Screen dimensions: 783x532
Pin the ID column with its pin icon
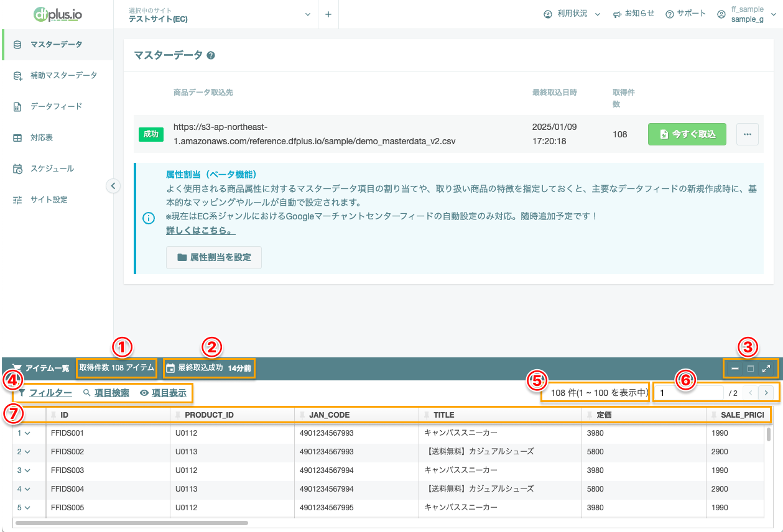click(53, 415)
